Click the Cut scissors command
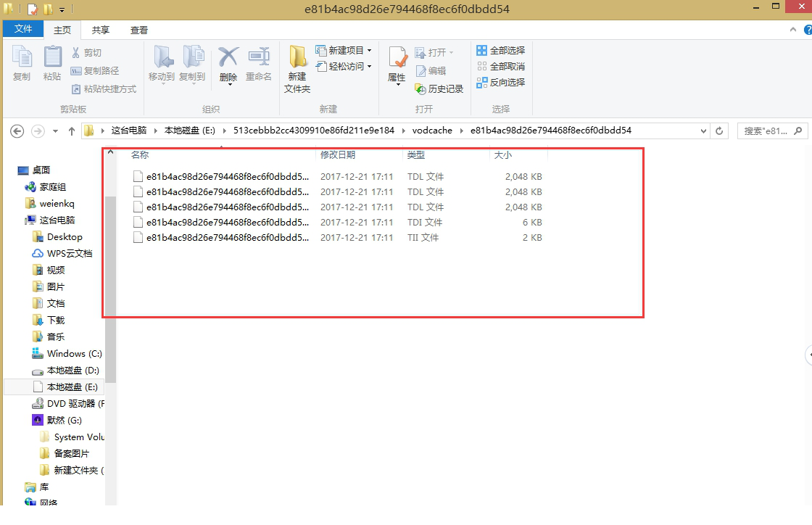Viewport: 812px width, 525px height. 86,52
